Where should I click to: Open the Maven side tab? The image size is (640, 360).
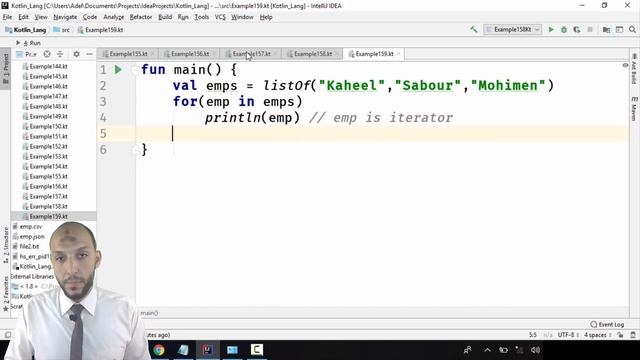[x=634, y=109]
